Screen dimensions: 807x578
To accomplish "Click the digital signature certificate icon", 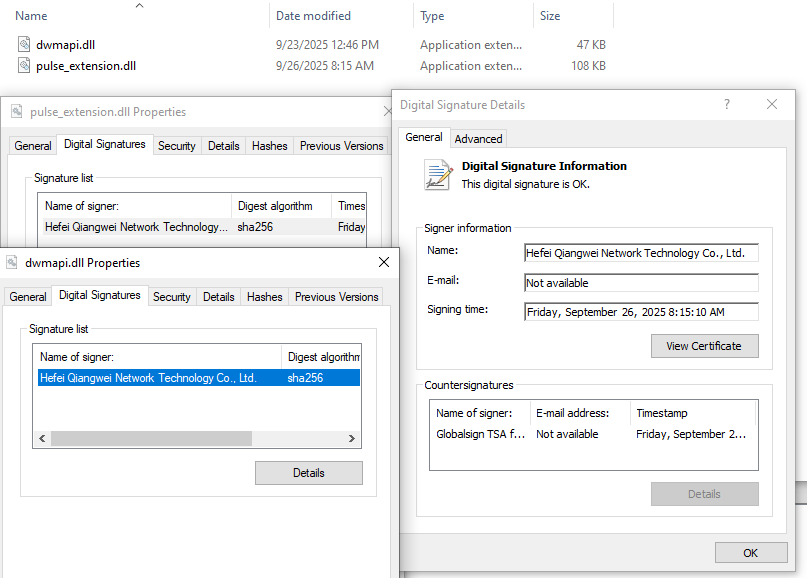I will tap(438, 175).
